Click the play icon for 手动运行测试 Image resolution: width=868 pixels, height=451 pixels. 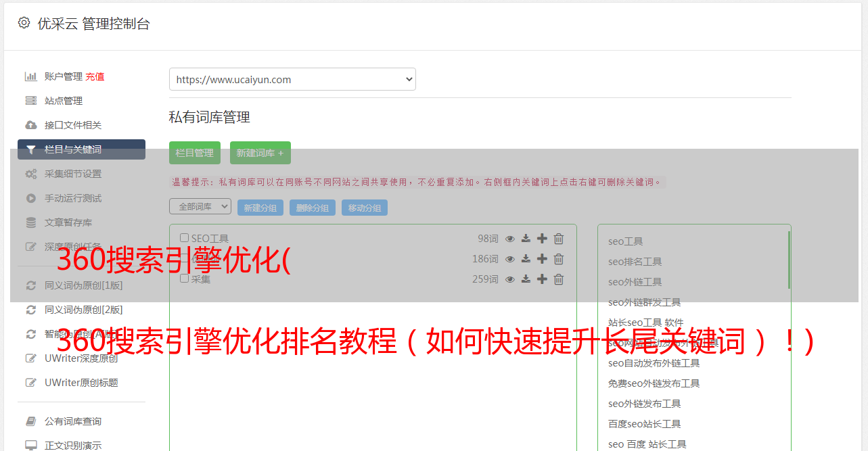point(30,198)
